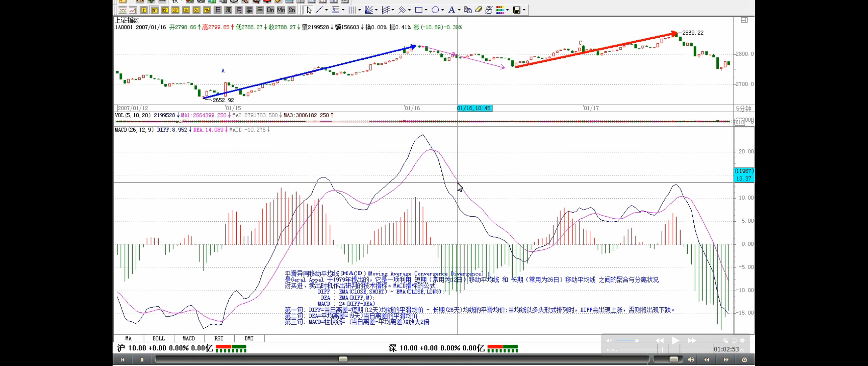Click the lock drawings icon

489,10
